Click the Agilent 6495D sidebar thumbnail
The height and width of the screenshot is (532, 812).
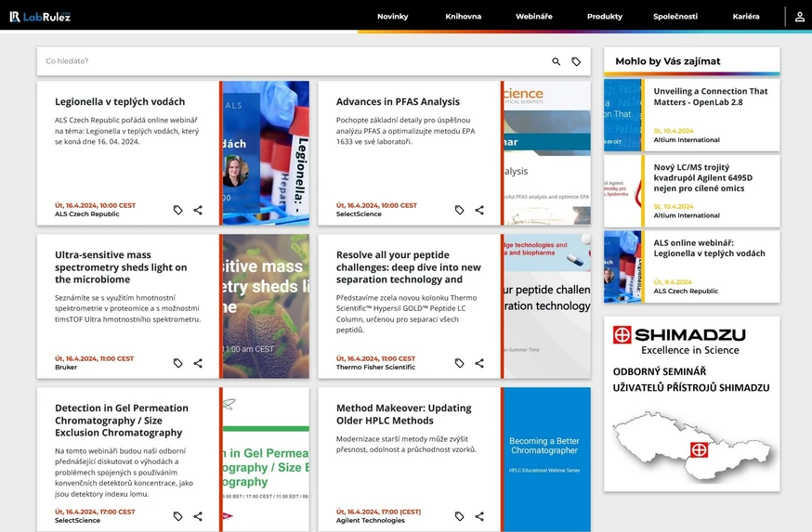623,191
